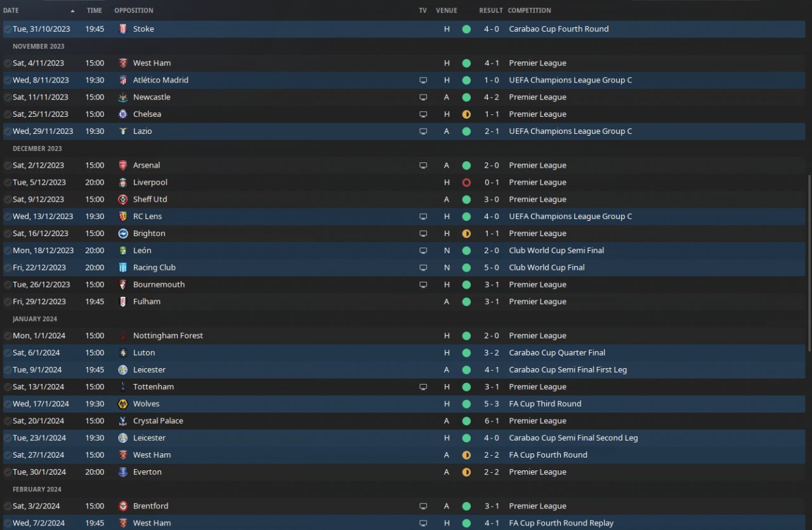Viewport: 812px width, 530px height.
Task: Click the RESULT column header
Action: pos(491,11)
